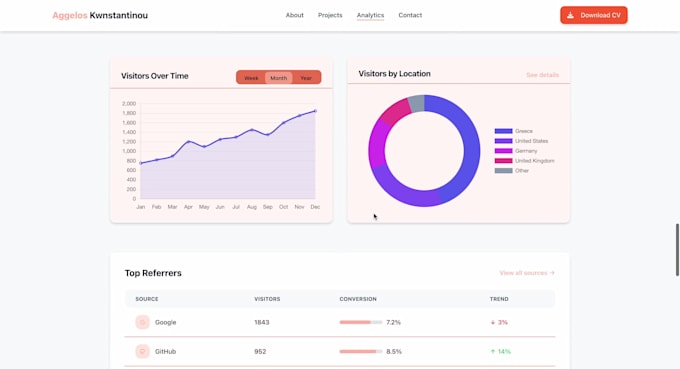The height and width of the screenshot is (369, 680).
Task: Click the 8.5% conversion value
Action: click(394, 352)
